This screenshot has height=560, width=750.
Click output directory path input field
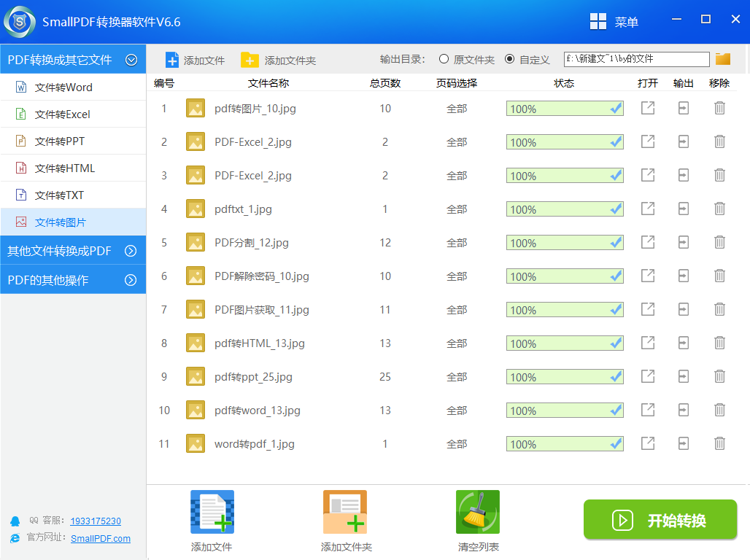tap(637, 59)
